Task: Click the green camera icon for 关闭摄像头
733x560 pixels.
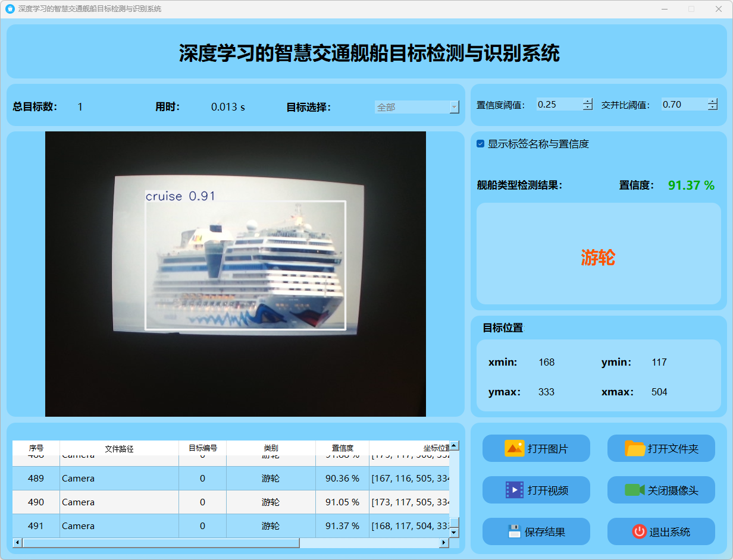Action: click(634, 490)
